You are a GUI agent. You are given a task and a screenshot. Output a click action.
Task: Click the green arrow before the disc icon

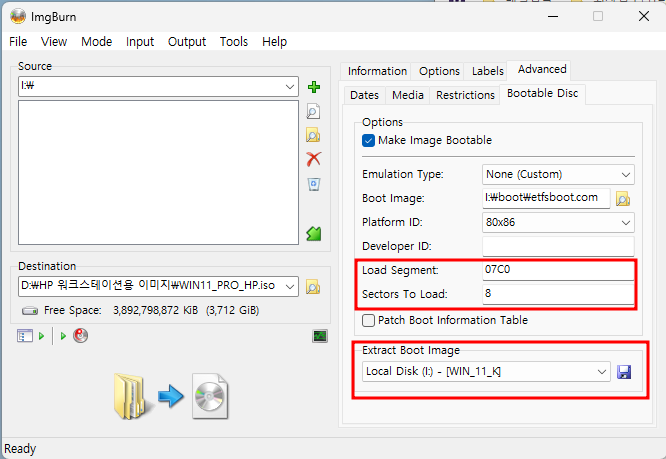pyautogui.click(x=63, y=336)
